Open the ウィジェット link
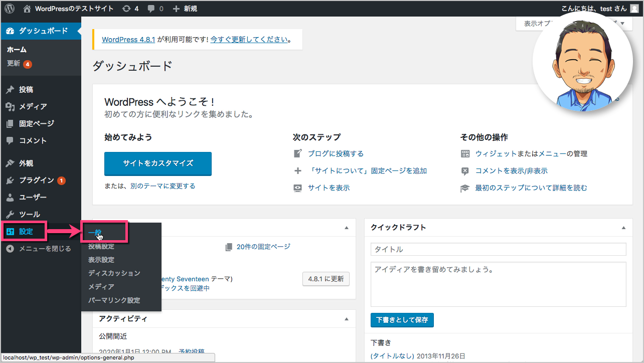 tap(497, 154)
